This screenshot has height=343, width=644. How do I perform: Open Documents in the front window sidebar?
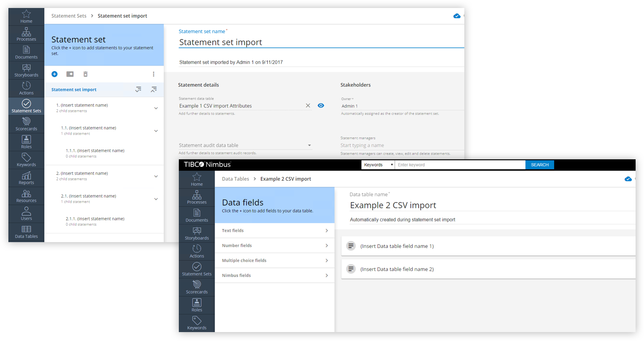pos(197,216)
